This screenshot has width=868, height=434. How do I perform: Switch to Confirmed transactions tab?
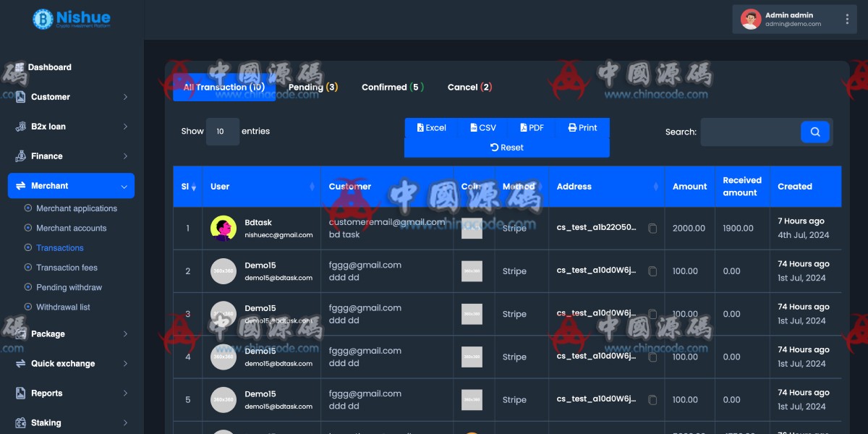[392, 88]
